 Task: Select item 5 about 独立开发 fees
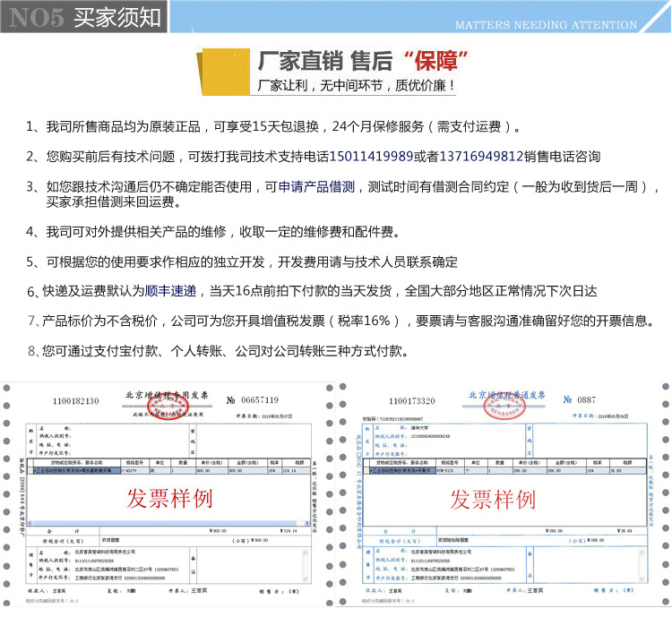tap(242, 261)
